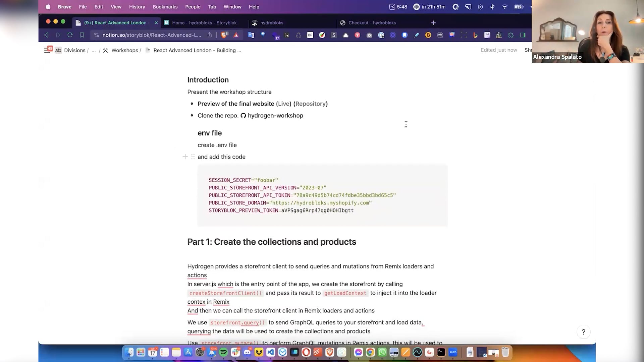This screenshot has height=362, width=644.
Task: Reload the Notion page
Action: pyautogui.click(x=70, y=35)
